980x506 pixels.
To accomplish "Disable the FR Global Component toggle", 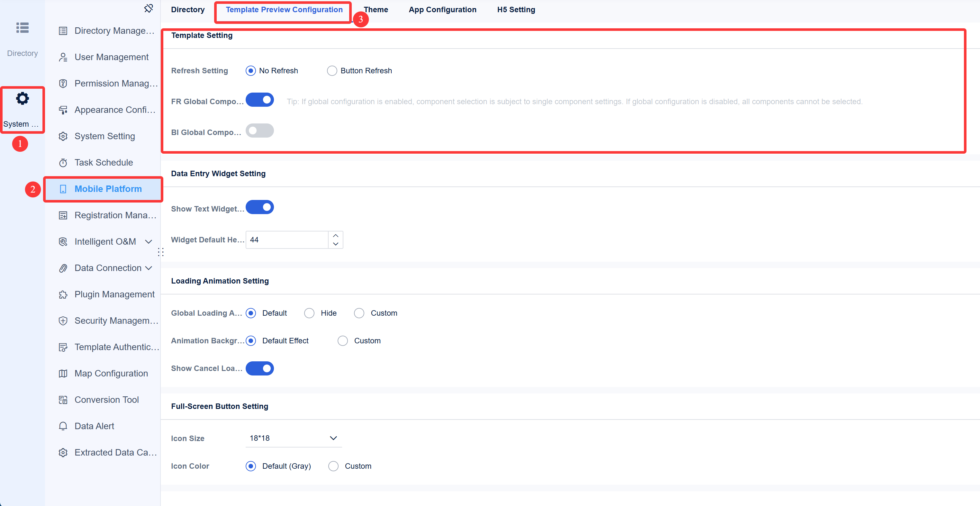I will click(x=260, y=100).
